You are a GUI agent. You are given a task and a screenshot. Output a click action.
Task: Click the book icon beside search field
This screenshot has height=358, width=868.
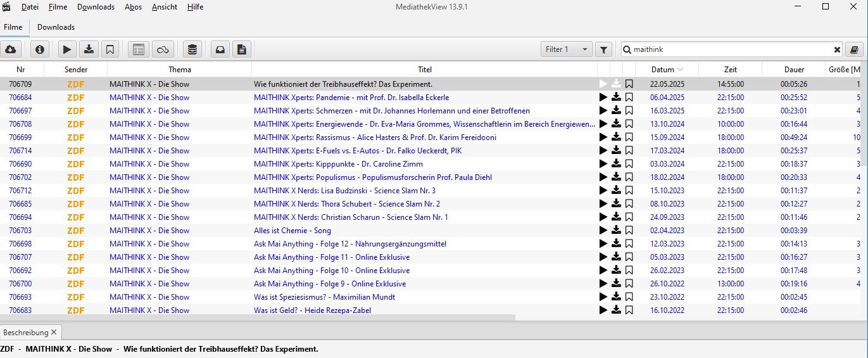(x=854, y=49)
